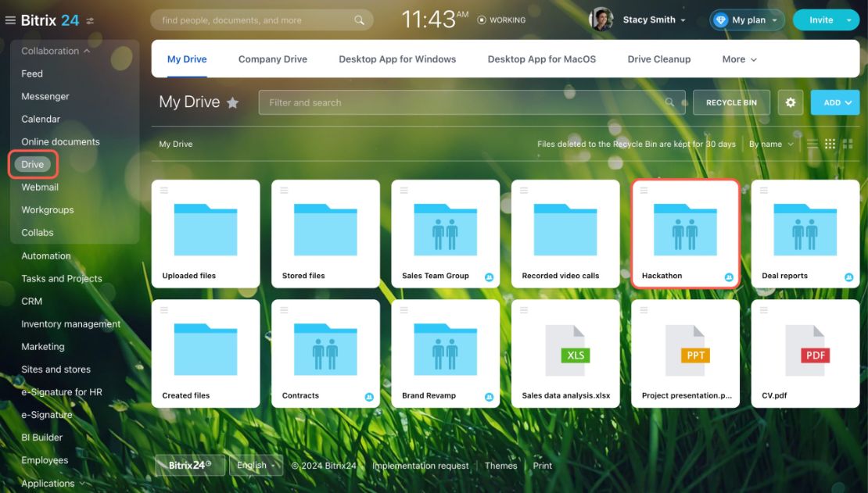The width and height of the screenshot is (868, 493).
Task: Open the Drive Cleanup tab
Action: tap(658, 59)
